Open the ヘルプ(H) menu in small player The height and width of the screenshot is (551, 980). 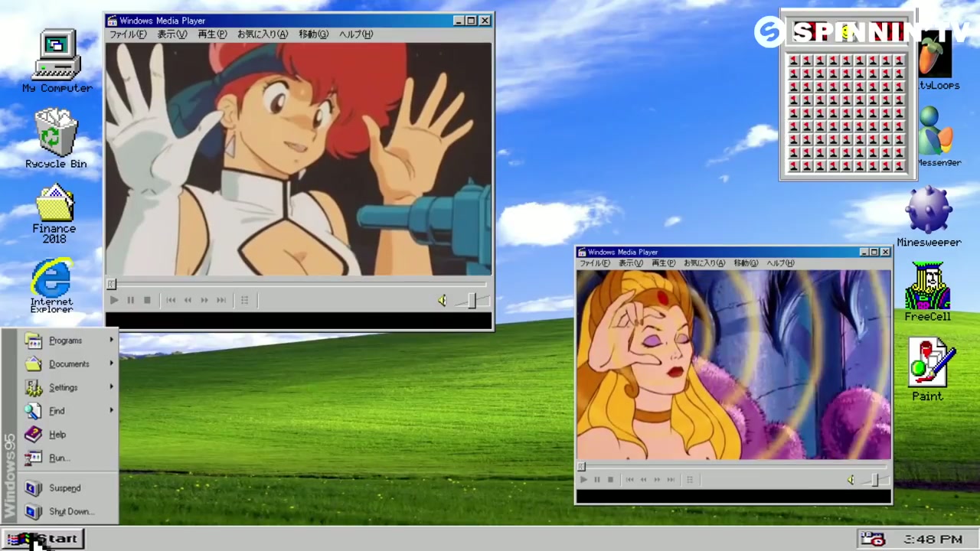click(780, 263)
